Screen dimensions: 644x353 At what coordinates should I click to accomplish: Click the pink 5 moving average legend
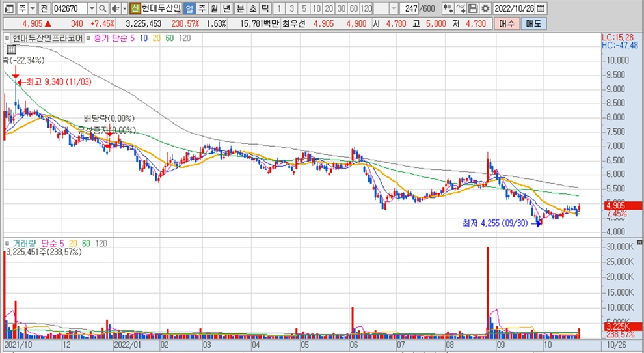(132, 38)
